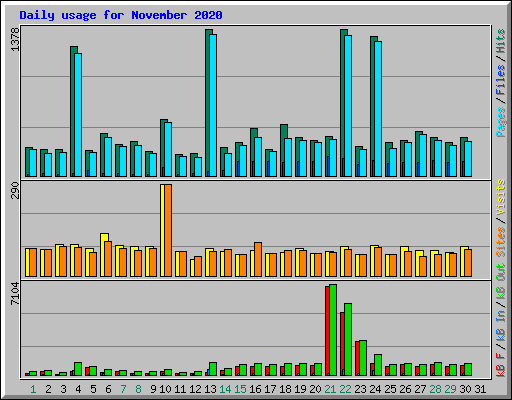The width and height of the screenshot is (512, 400).
Task: Click day label 22 on the axis
Action: coord(345,389)
